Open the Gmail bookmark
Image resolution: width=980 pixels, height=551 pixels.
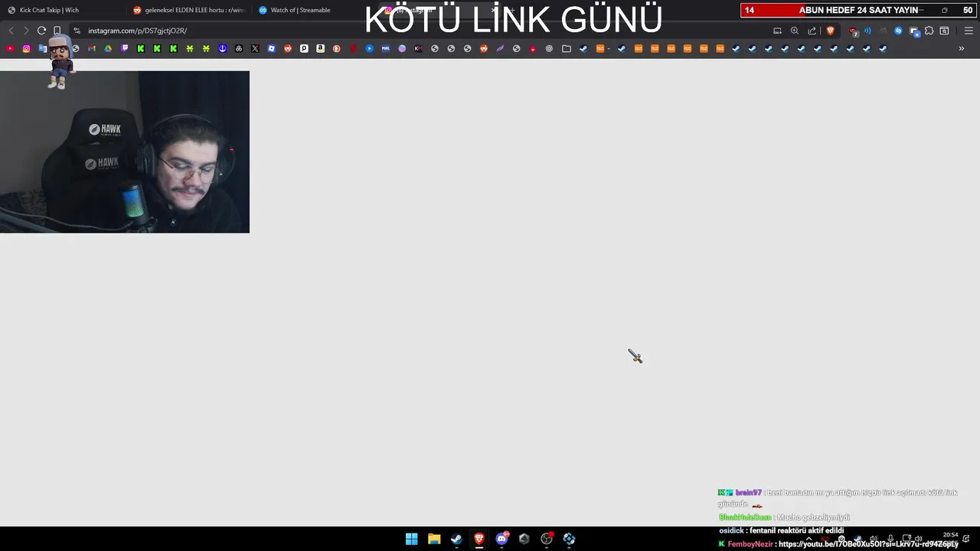[92, 49]
